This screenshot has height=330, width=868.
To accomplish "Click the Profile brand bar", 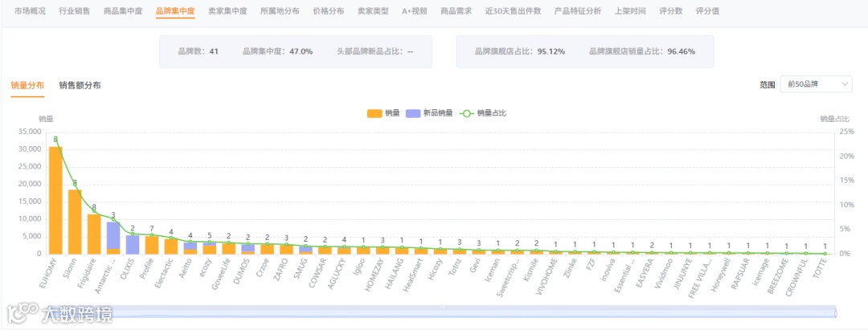I will point(152,245).
